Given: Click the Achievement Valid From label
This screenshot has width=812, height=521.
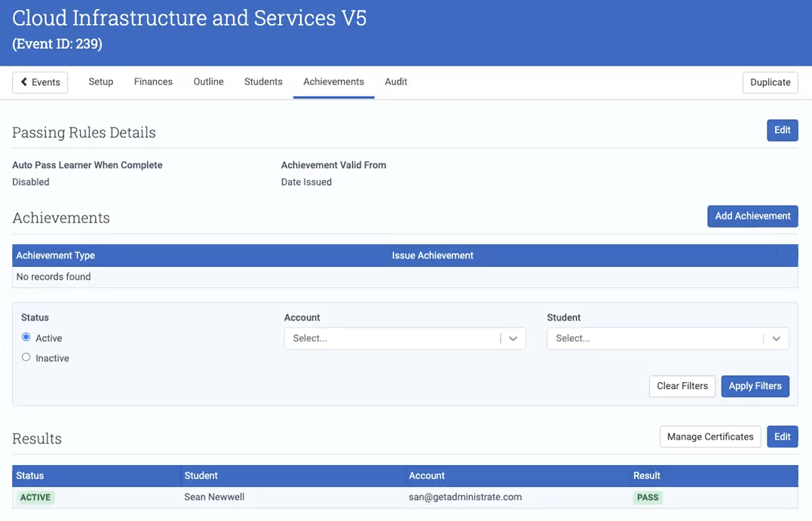Looking at the screenshot, I should [333, 165].
